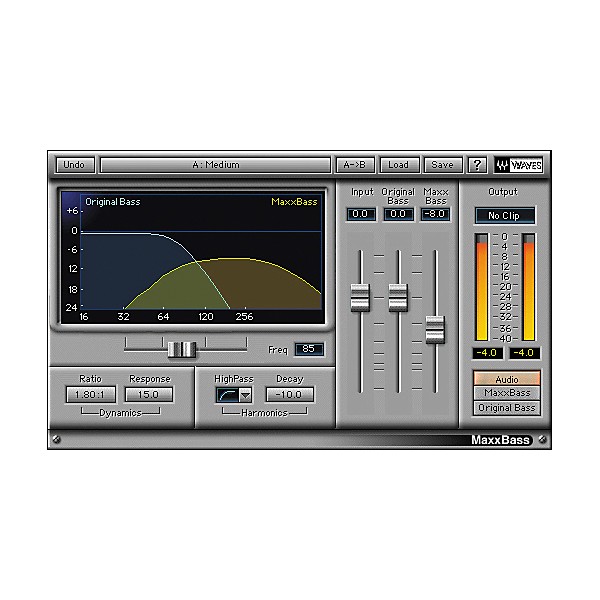Screen dimensions: 600x600
Task: Select the MaxxBass monitor mode
Action: click(x=507, y=393)
